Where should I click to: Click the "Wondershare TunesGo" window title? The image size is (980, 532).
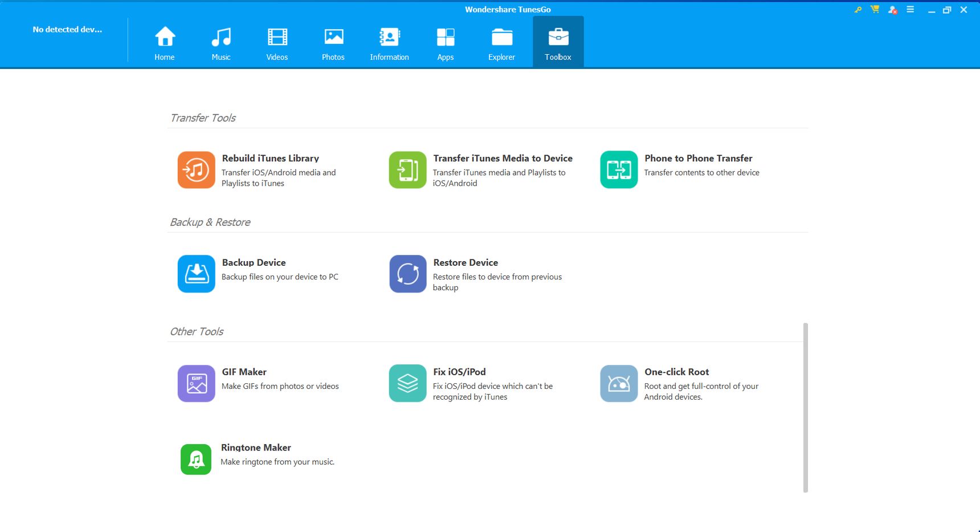(x=508, y=10)
